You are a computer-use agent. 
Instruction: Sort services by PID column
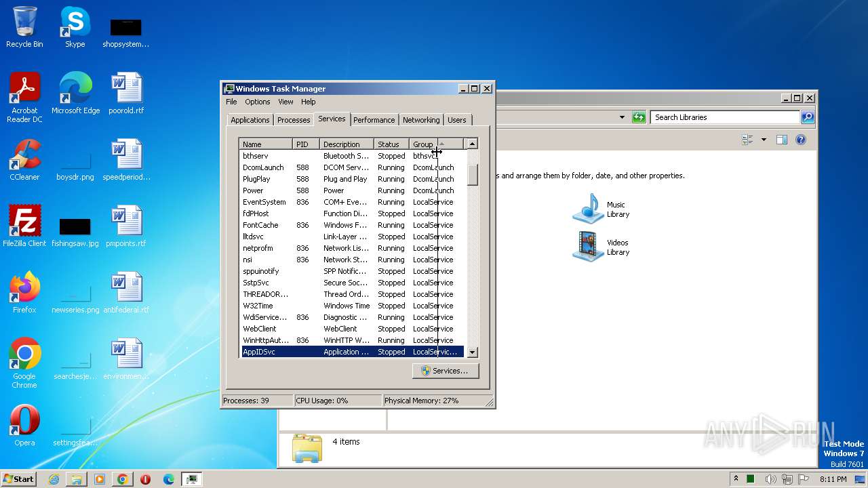[307, 144]
